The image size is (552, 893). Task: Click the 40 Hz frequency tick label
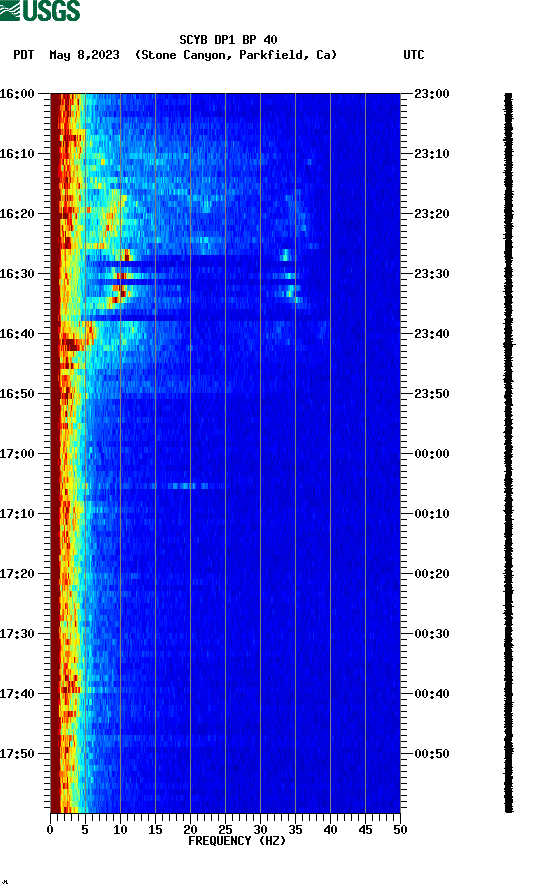click(x=330, y=830)
